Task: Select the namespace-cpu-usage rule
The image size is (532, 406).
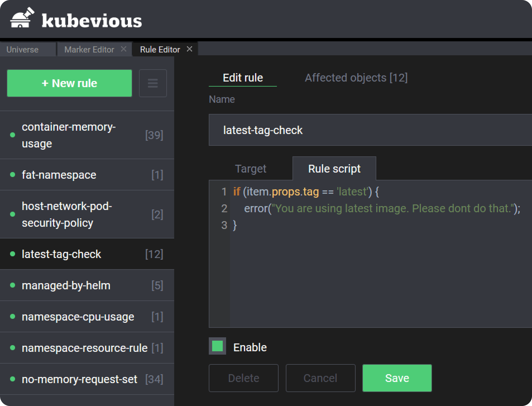Action: click(87, 317)
